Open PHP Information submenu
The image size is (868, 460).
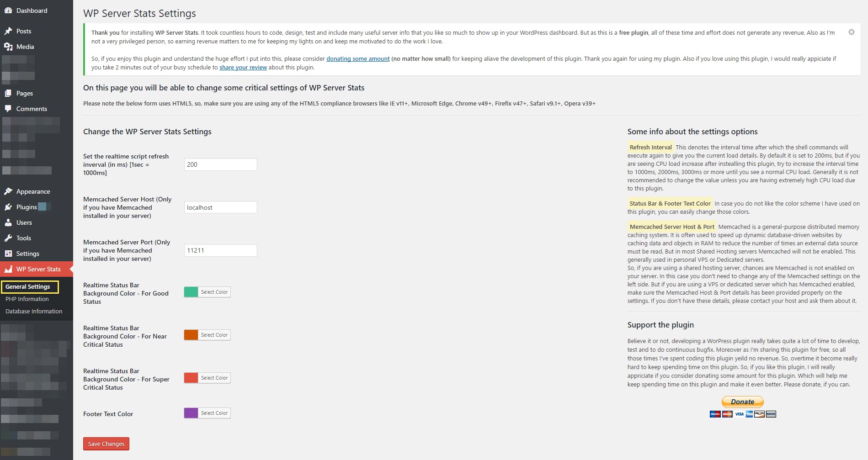(x=27, y=299)
